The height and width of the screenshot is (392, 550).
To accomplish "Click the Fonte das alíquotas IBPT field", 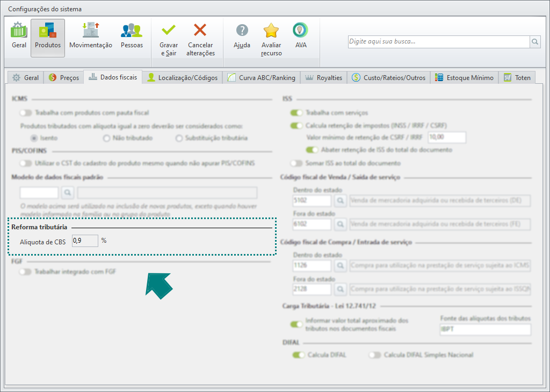I will pyautogui.click(x=486, y=330).
